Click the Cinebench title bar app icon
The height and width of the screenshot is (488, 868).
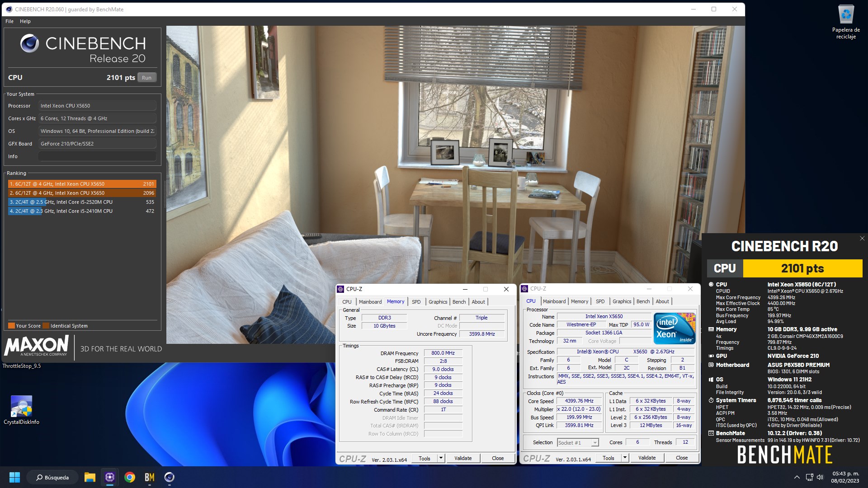click(x=8, y=9)
